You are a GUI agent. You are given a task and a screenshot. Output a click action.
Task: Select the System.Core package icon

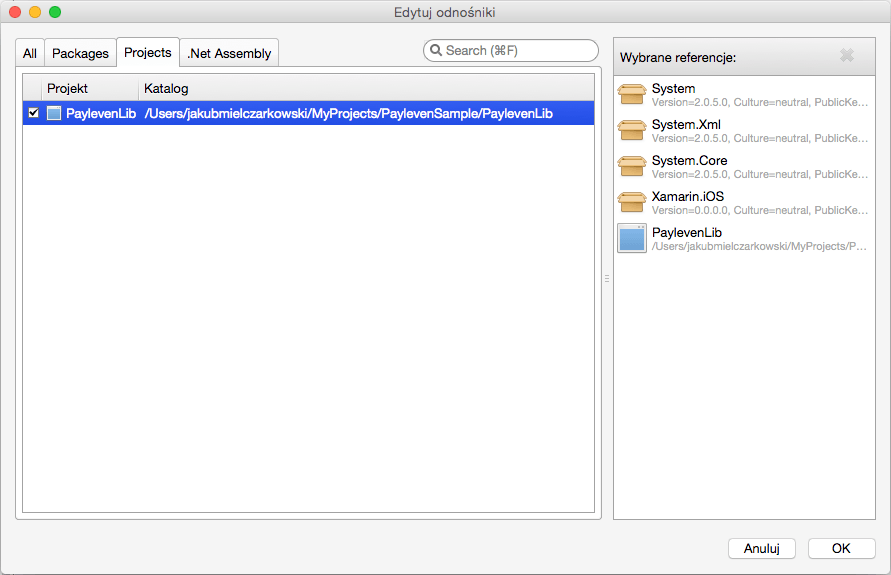632,166
